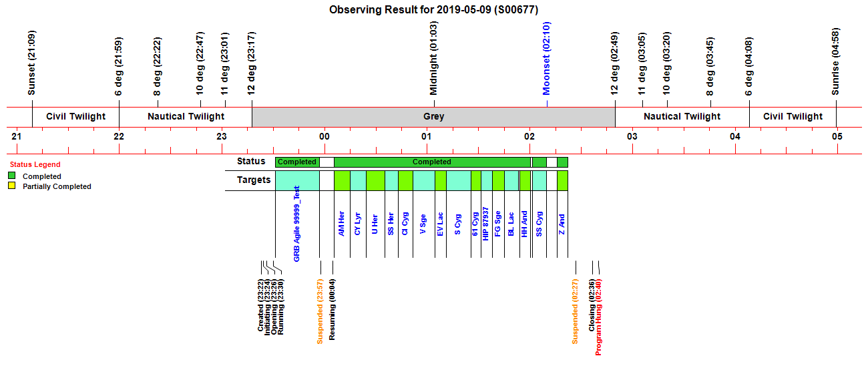The image size is (868, 372).
Task: Click the green Completed legend swatch
Action: click(12, 176)
